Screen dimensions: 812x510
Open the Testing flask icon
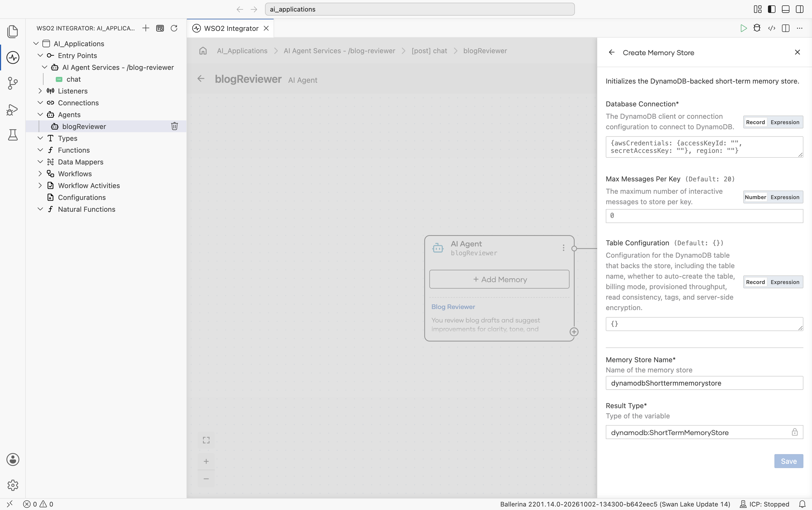[13, 135]
